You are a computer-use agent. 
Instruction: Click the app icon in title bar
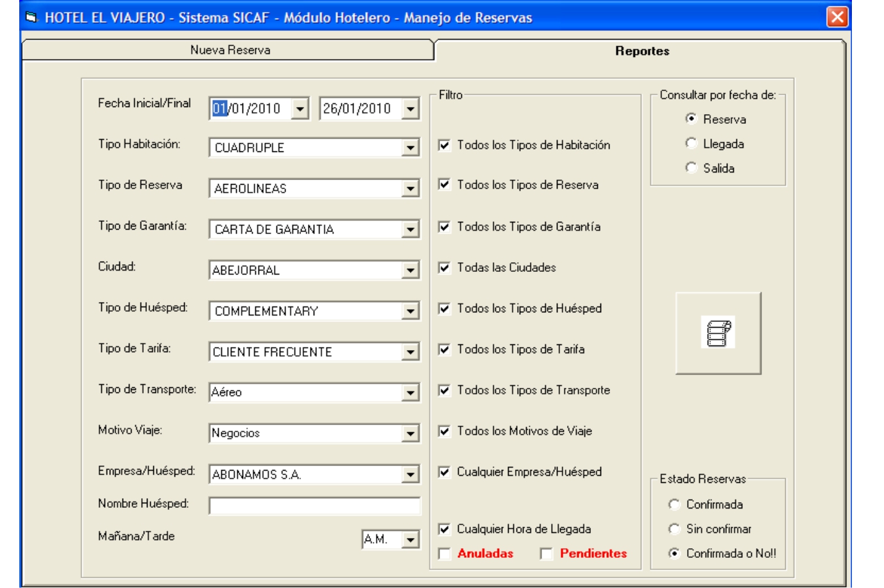point(31,17)
